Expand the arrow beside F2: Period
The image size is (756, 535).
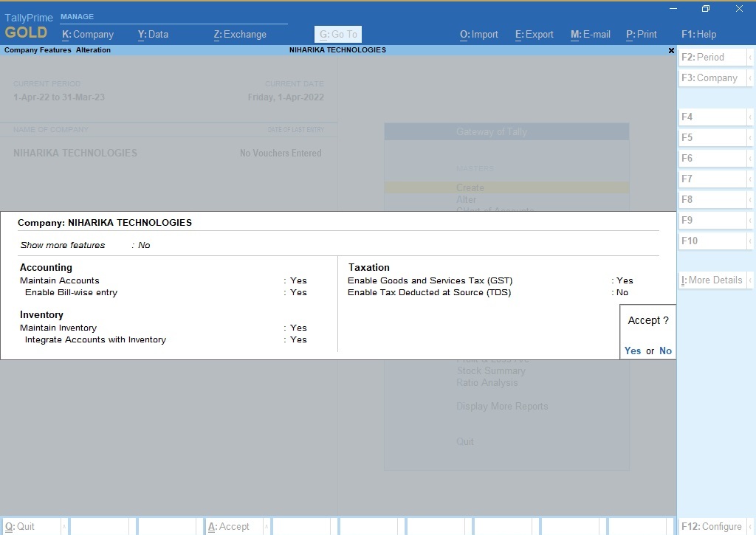click(x=750, y=57)
